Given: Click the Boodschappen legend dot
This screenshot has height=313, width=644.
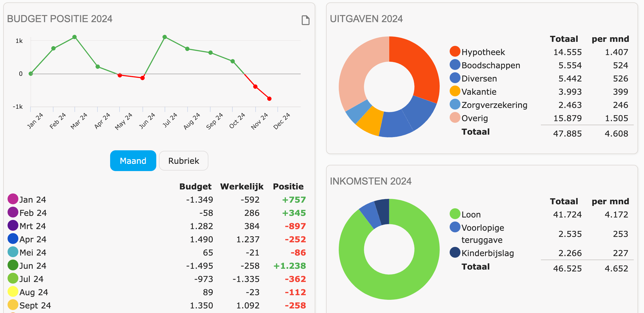Looking at the screenshot, I should click(455, 64).
